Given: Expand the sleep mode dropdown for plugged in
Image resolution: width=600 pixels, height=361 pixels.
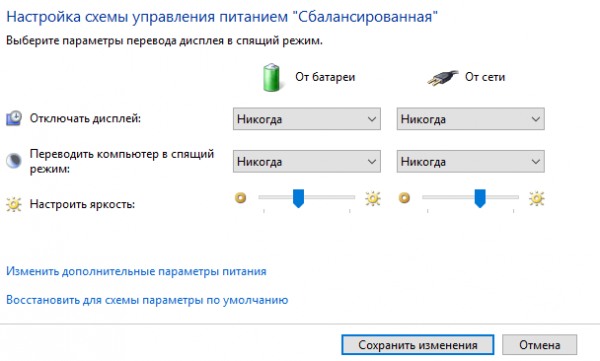Looking at the screenshot, I should pyautogui.click(x=470, y=162).
